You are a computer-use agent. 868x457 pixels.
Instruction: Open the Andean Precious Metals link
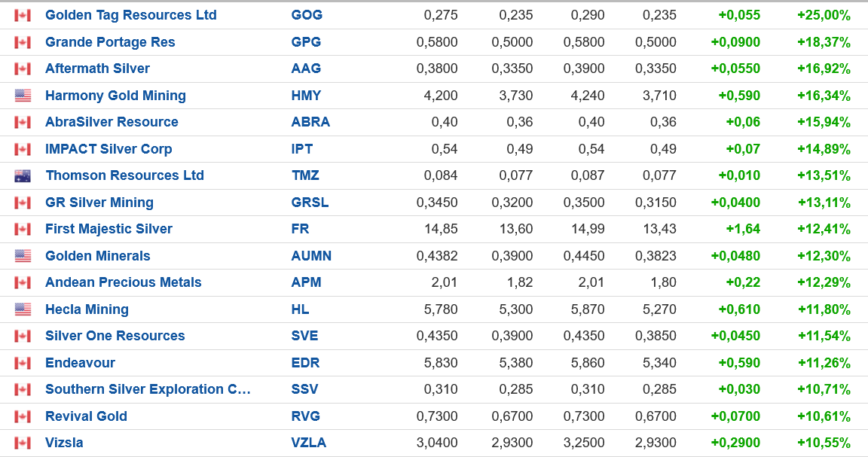tap(124, 282)
